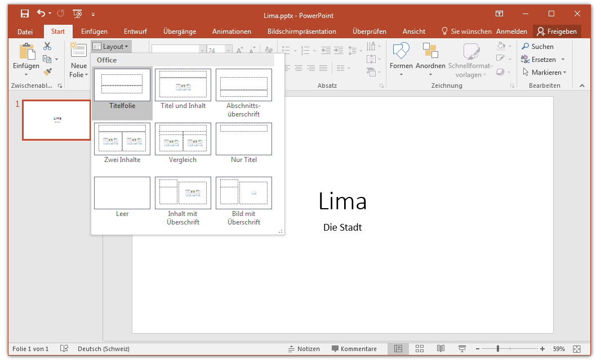Open Zwischenablage dialog launcher
This screenshot has height=364, width=601.
coord(60,86)
